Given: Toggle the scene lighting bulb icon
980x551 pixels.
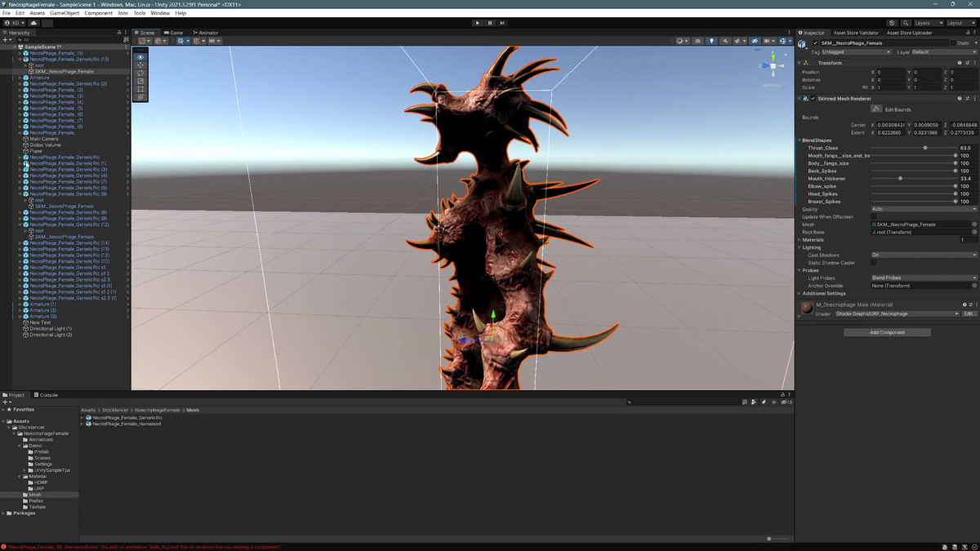Looking at the screenshot, I should coord(711,41).
